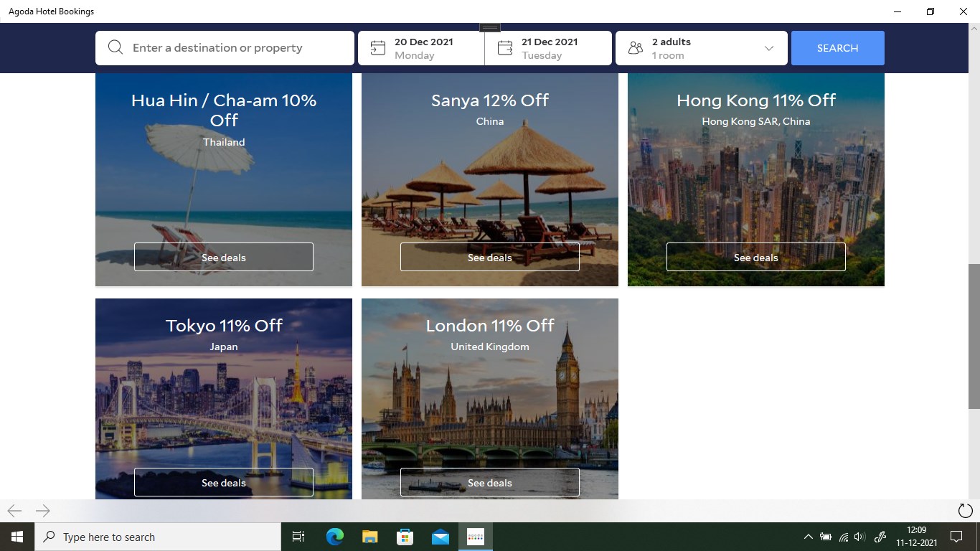Click the Hua Hin / Cha-am 10% Off title
The width and height of the screenshot is (980, 551).
coord(224,110)
